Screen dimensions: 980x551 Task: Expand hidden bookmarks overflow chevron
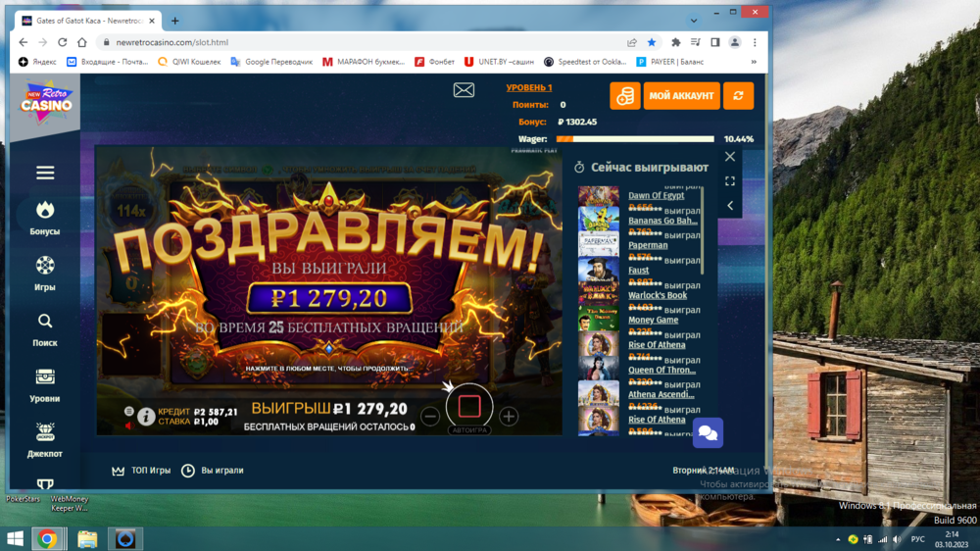point(754,62)
